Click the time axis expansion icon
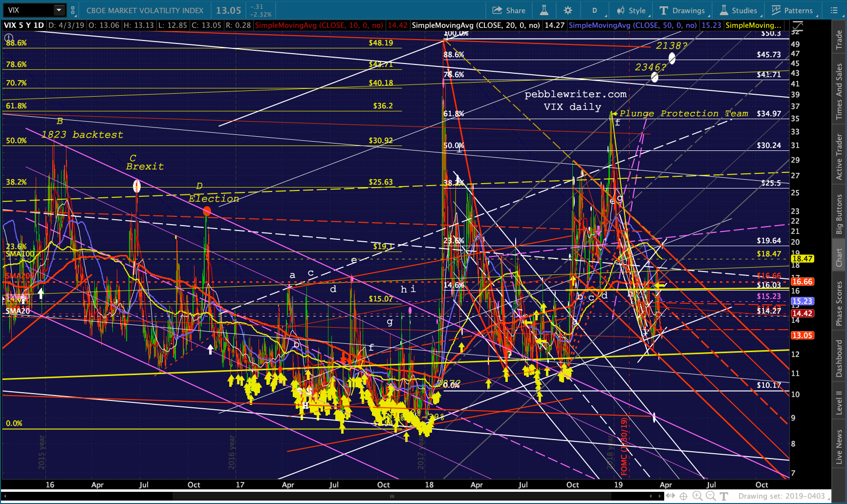The height and width of the screenshot is (504, 847). coord(671,496)
